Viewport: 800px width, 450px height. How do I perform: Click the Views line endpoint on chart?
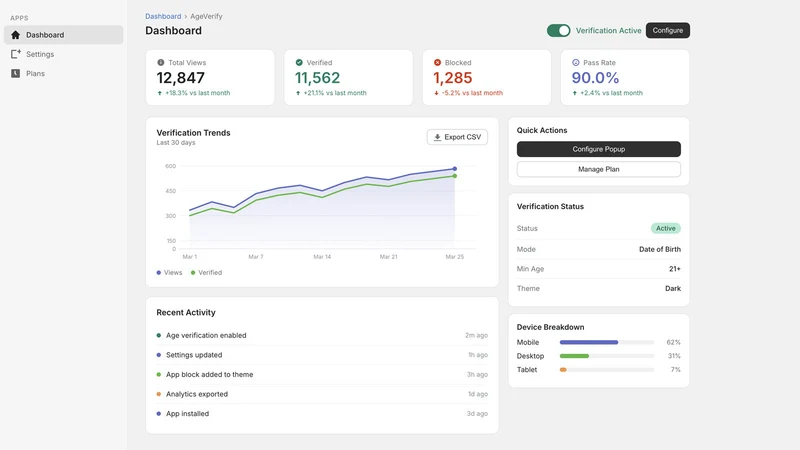(455, 169)
